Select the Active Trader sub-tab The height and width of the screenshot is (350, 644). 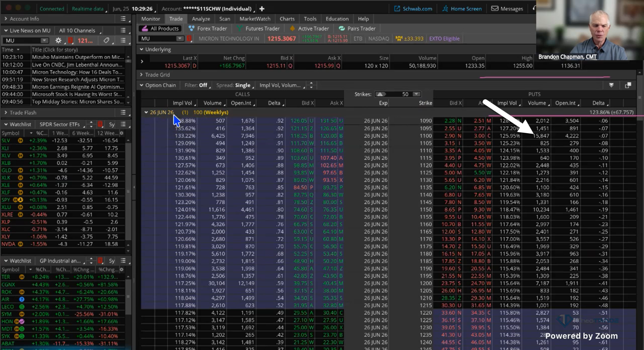click(x=309, y=29)
